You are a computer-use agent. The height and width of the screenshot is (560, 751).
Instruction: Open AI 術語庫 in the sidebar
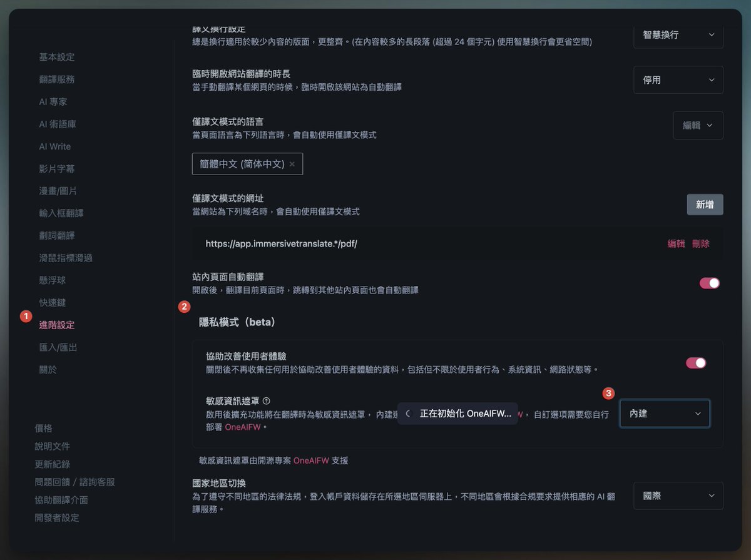click(x=57, y=124)
